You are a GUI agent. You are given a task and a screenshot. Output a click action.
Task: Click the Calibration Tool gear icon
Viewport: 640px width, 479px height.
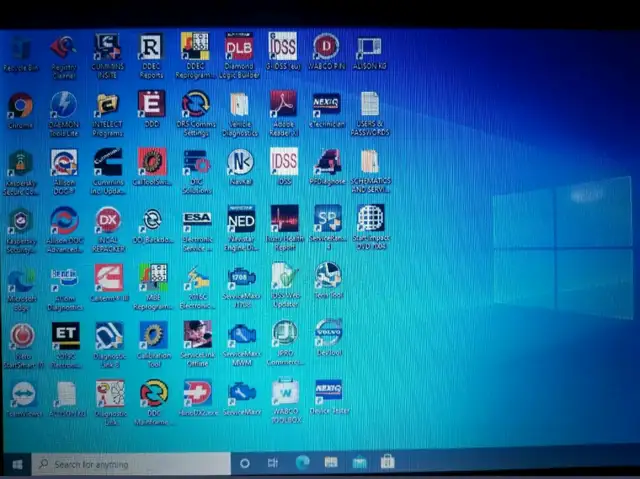click(x=153, y=335)
